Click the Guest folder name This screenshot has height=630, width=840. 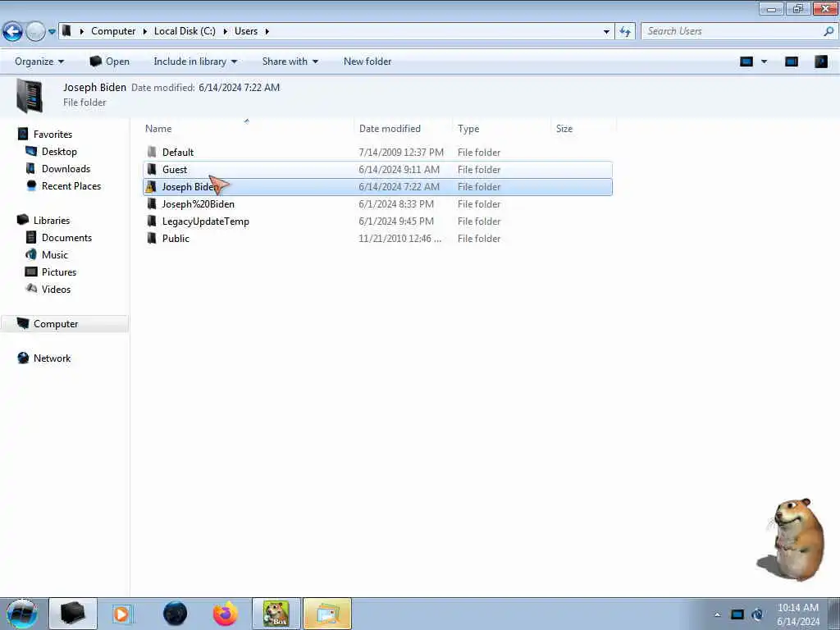tap(175, 169)
